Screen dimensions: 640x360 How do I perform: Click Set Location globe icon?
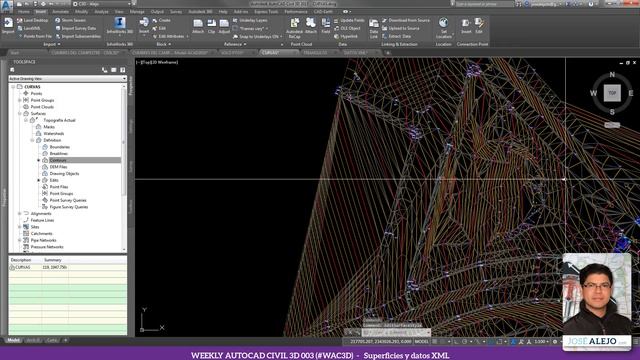(x=444, y=22)
